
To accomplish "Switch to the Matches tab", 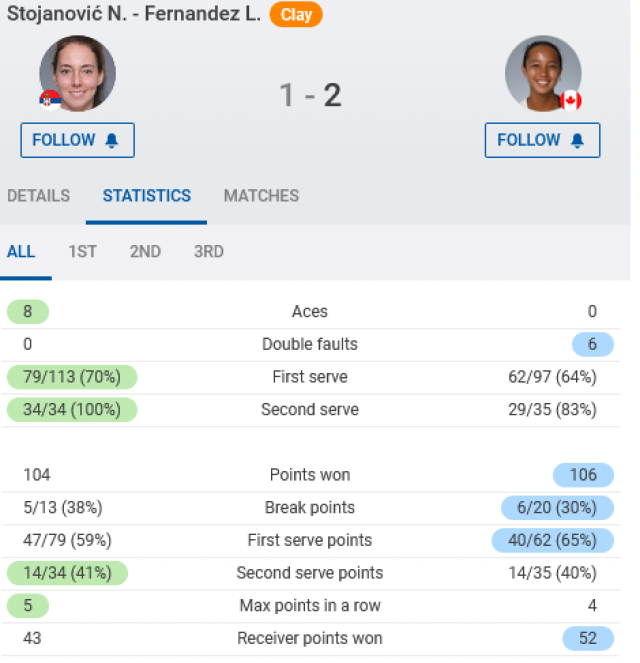I will pos(261,196).
